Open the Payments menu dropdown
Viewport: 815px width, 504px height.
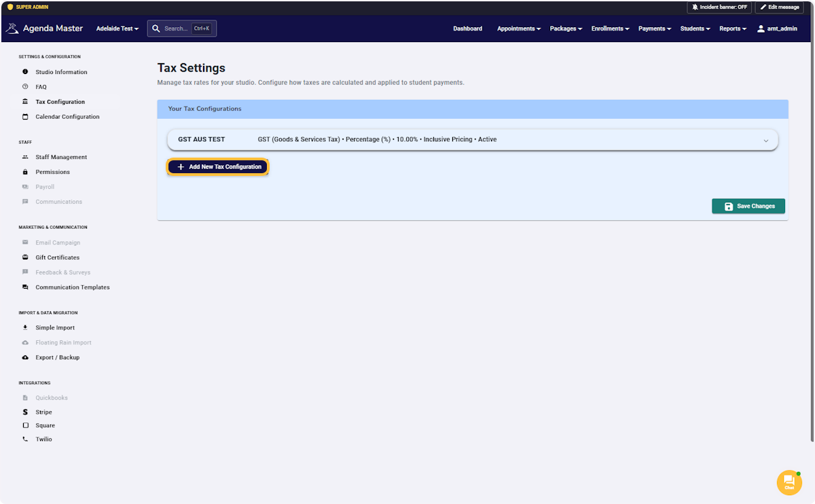[x=655, y=29]
